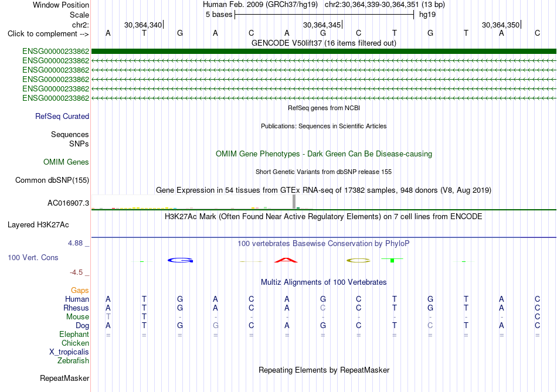Select the Window Position label
This screenshot has width=557, height=392.
click(61, 5)
